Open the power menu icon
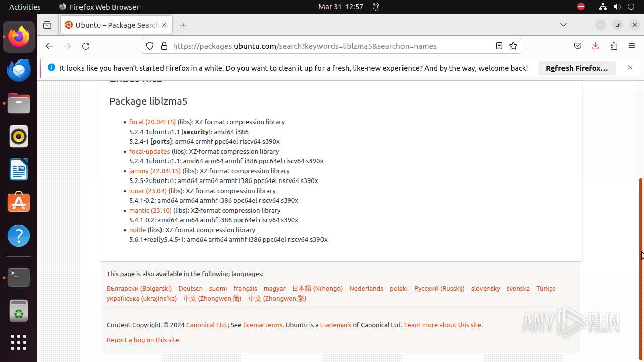The width and height of the screenshot is (644, 362). point(631,7)
